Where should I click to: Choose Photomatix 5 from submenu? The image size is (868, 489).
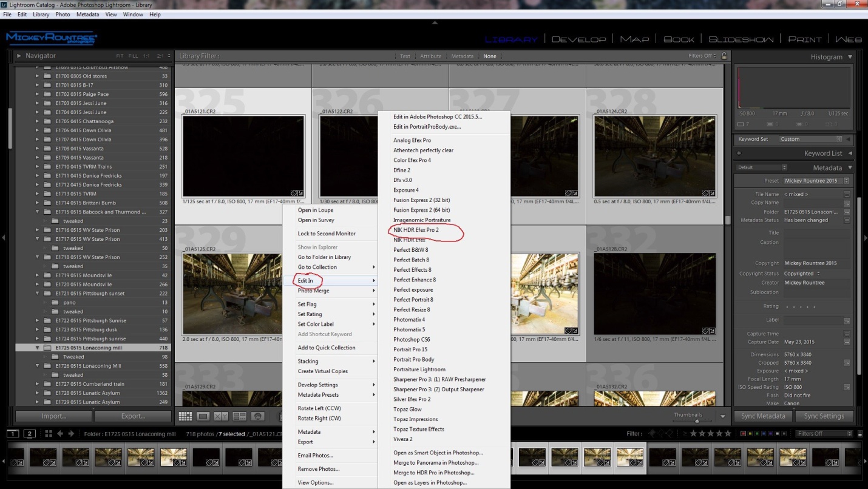coord(409,329)
